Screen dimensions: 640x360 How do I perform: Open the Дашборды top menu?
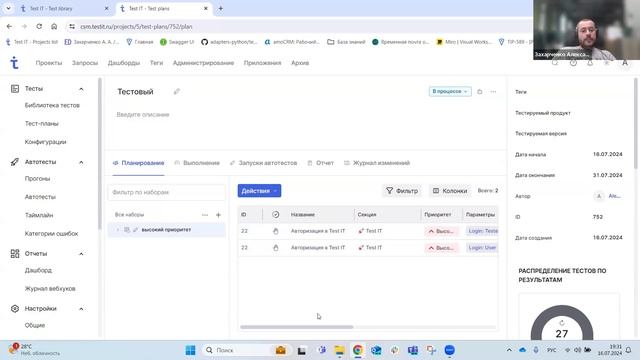pos(124,63)
